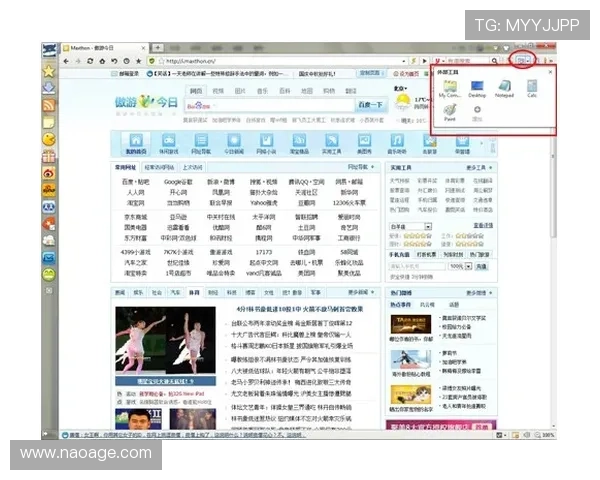
Task: Expand 更多新闻 in news panel
Action: (361, 292)
